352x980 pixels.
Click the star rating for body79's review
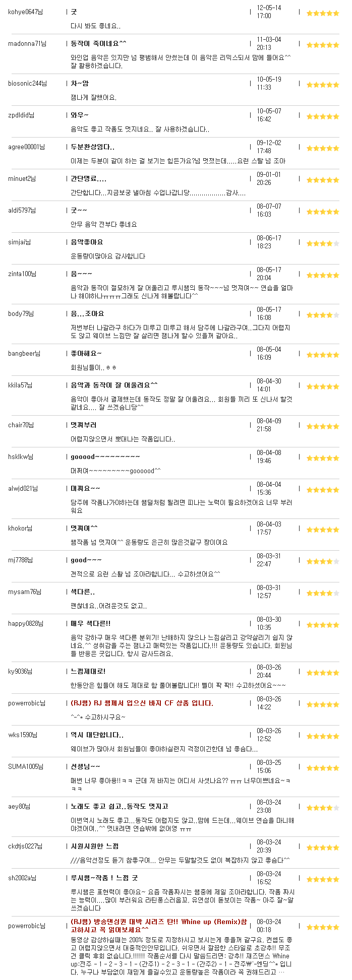click(323, 315)
